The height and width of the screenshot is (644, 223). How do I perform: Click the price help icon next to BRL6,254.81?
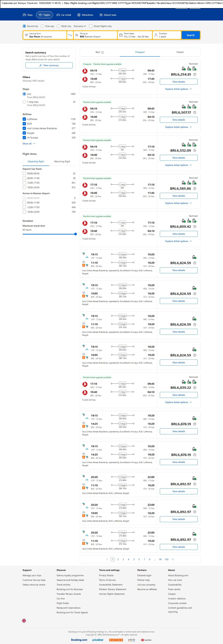(195, 74)
